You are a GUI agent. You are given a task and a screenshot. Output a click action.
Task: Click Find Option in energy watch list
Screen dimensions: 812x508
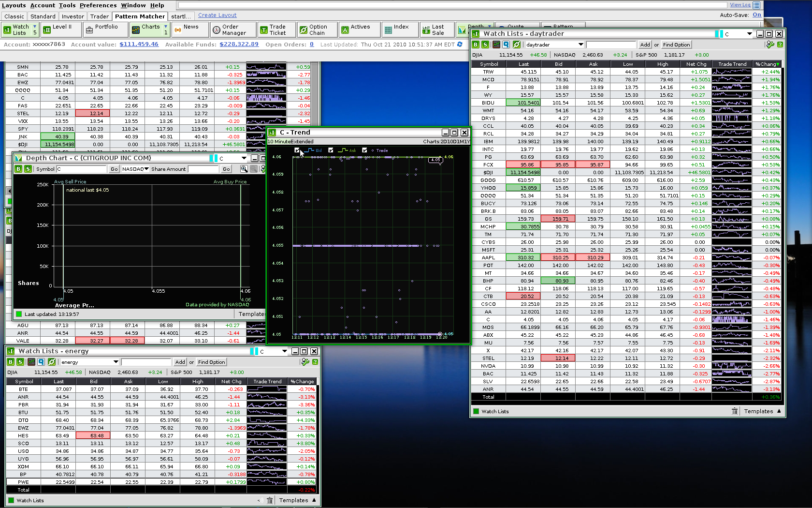coord(211,362)
